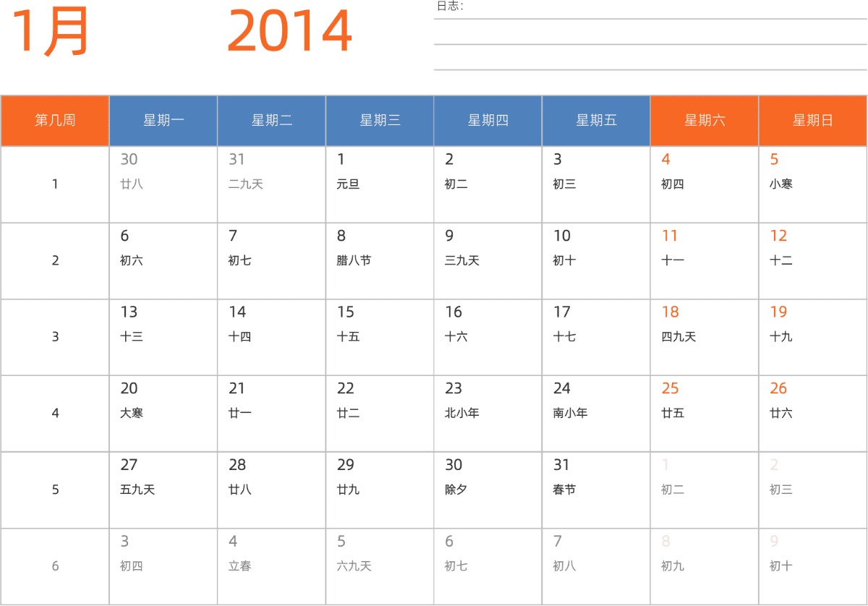Select January 20 大寒 cell

pyautogui.click(x=163, y=414)
